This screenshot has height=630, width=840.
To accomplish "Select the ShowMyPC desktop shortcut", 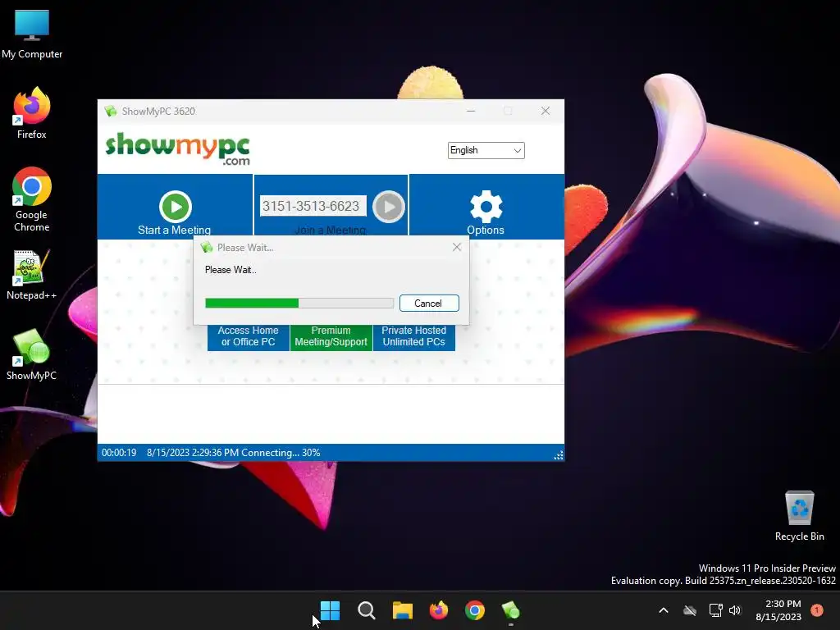I will coord(32,354).
